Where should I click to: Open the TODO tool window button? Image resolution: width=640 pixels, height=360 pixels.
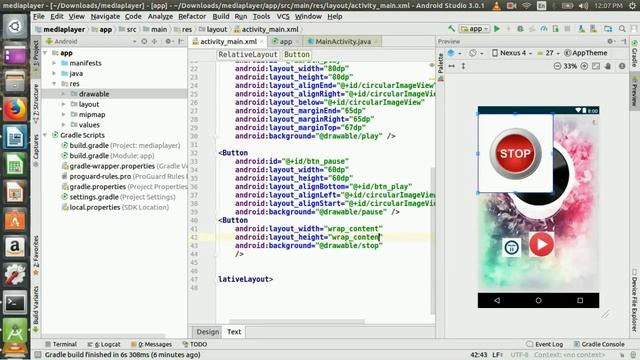coord(195,344)
